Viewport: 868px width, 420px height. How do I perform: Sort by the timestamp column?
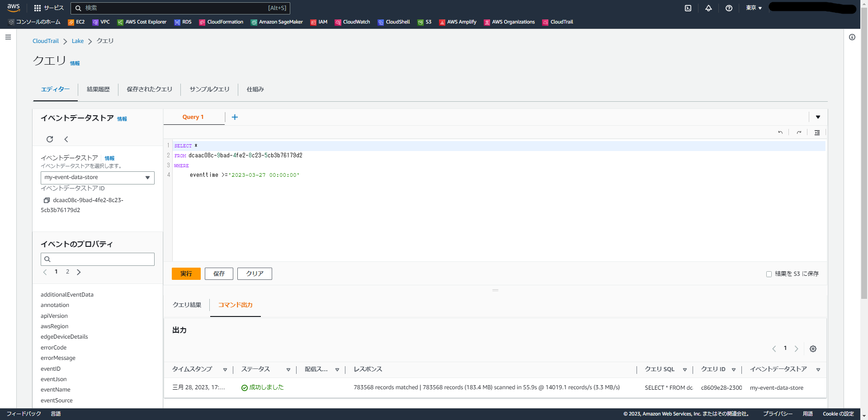click(225, 370)
